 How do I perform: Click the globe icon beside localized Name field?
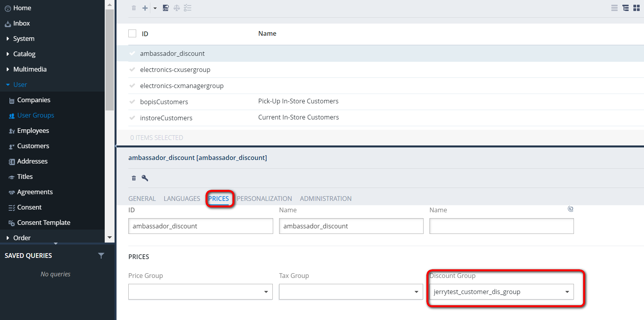[x=570, y=209]
